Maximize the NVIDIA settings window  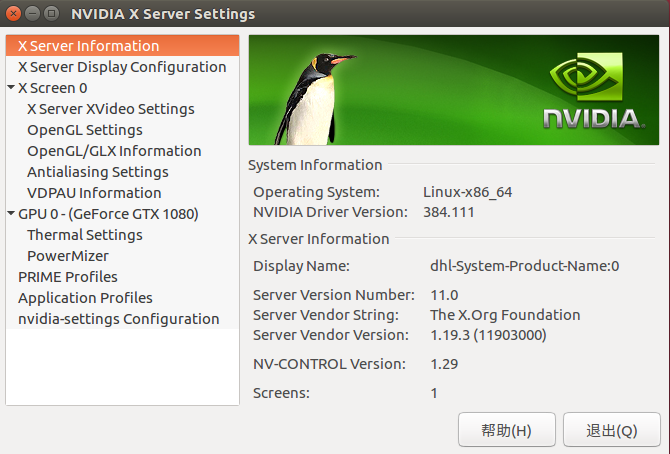tap(52, 14)
